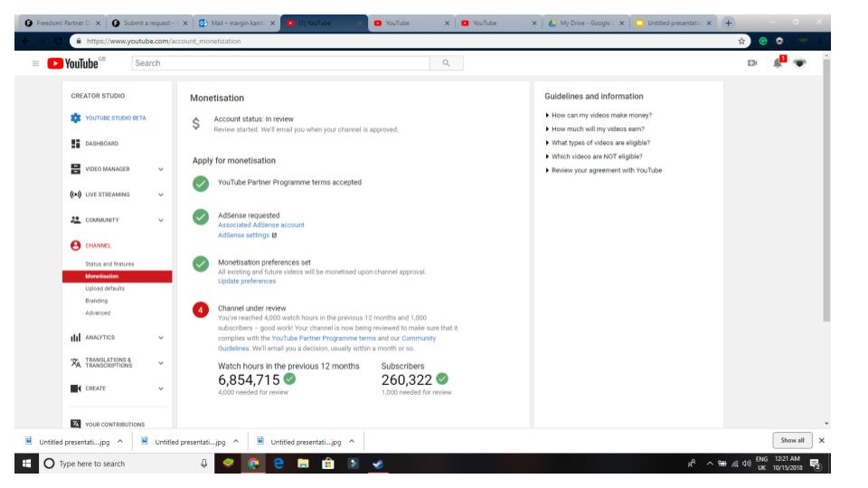Open Branding settings

click(97, 300)
